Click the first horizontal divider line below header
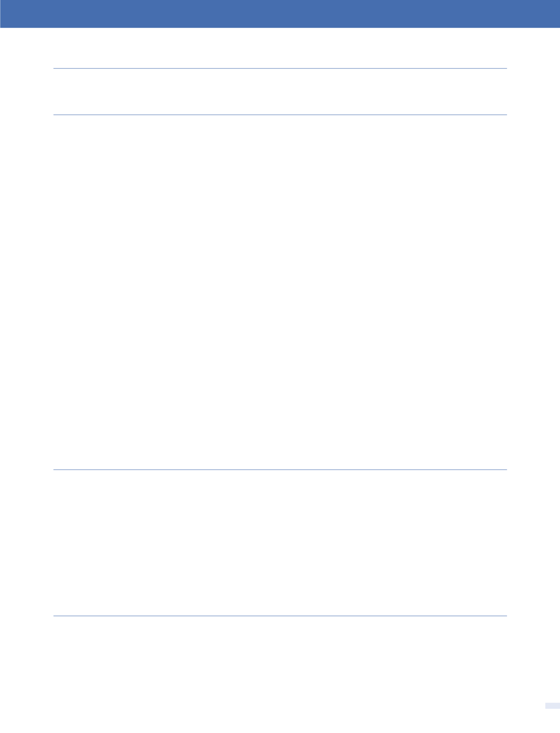Screen dimensions: 560x733 280,68
